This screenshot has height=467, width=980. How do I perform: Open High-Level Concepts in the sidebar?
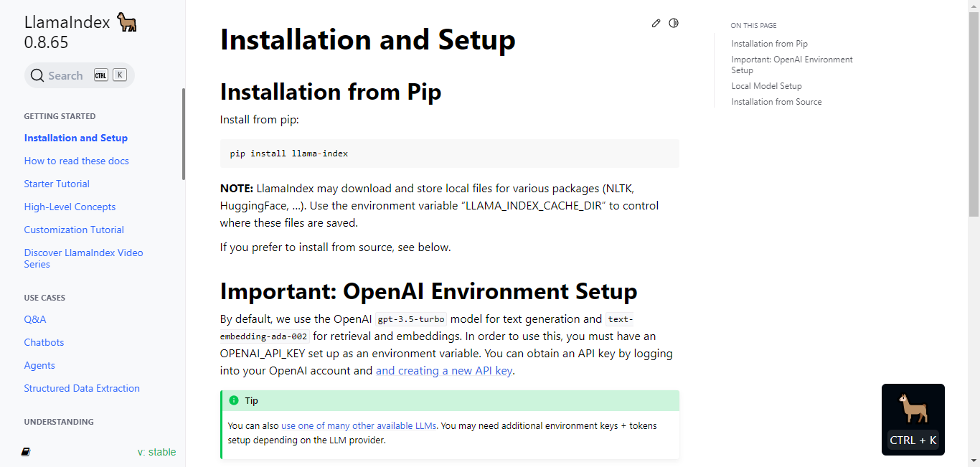pos(70,207)
